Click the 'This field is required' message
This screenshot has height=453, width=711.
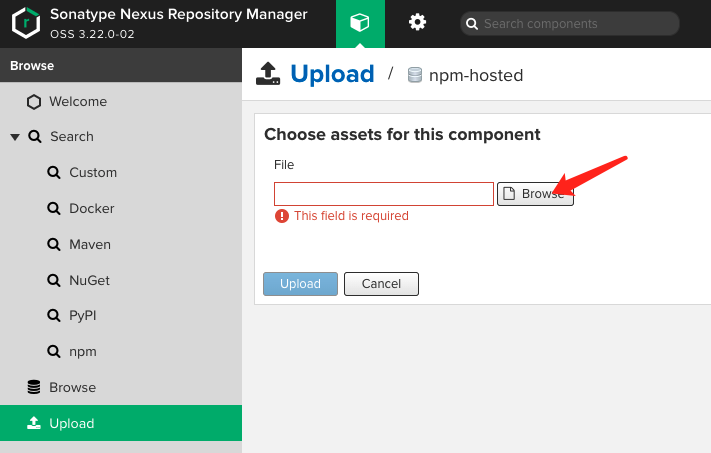coord(351,216)
